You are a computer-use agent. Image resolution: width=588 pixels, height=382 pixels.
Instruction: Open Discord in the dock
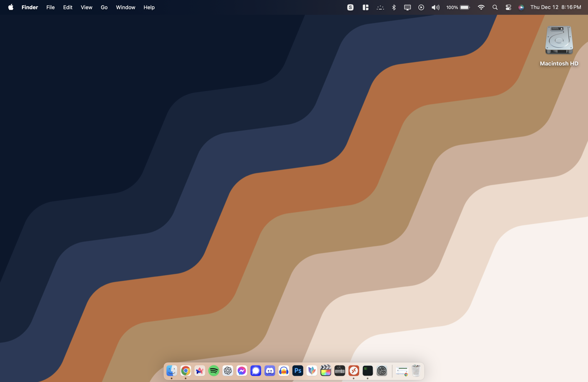[x=270, y=371]
